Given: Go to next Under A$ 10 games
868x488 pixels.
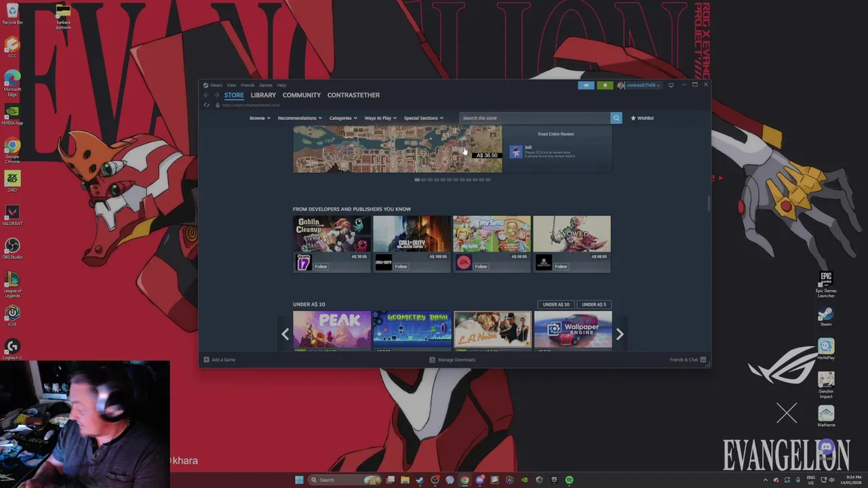Looking at the screenshot, I should coord(619,333).
